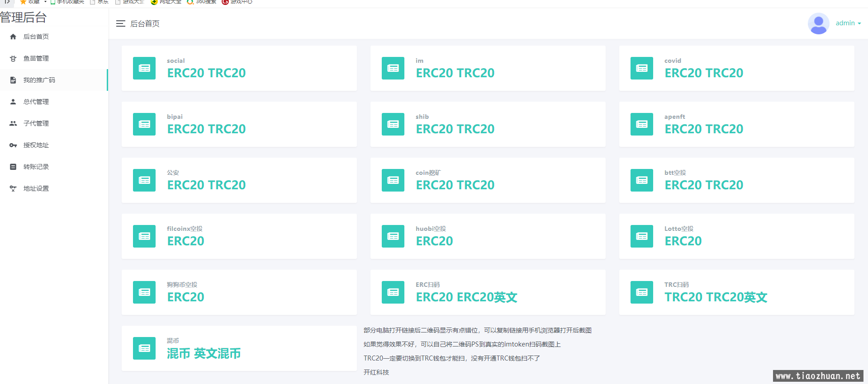Click the coin挖矿 card icon
This screenshot has width=868, height=384.
[393, 180]
